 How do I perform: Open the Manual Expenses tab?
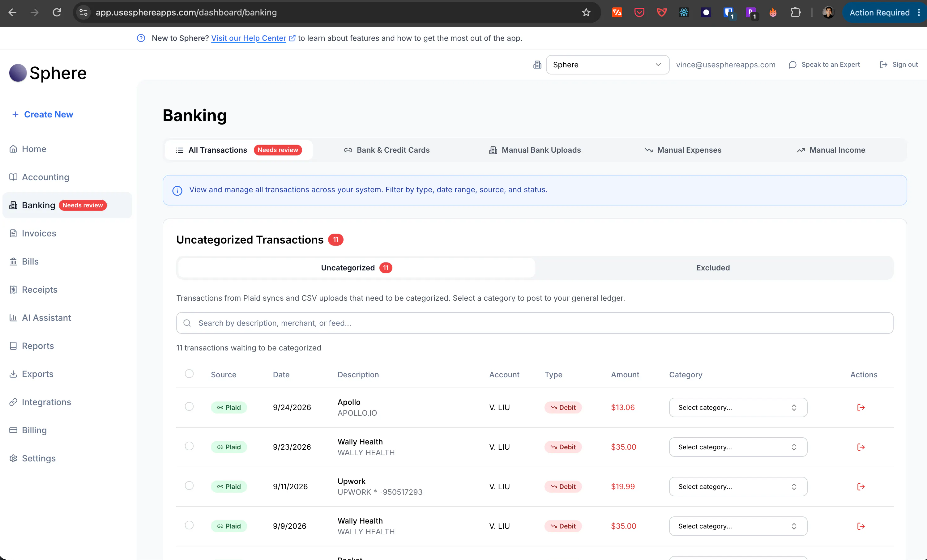coord(683,150)
